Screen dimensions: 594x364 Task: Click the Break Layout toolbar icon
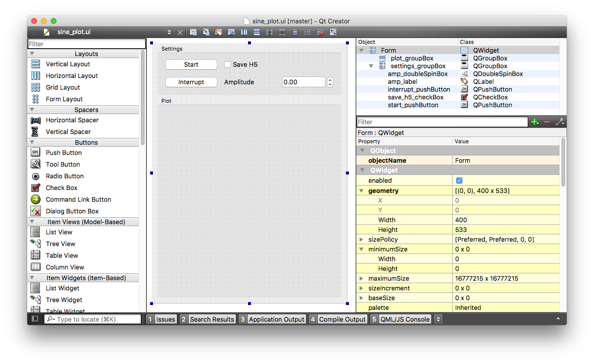[320, 32]
